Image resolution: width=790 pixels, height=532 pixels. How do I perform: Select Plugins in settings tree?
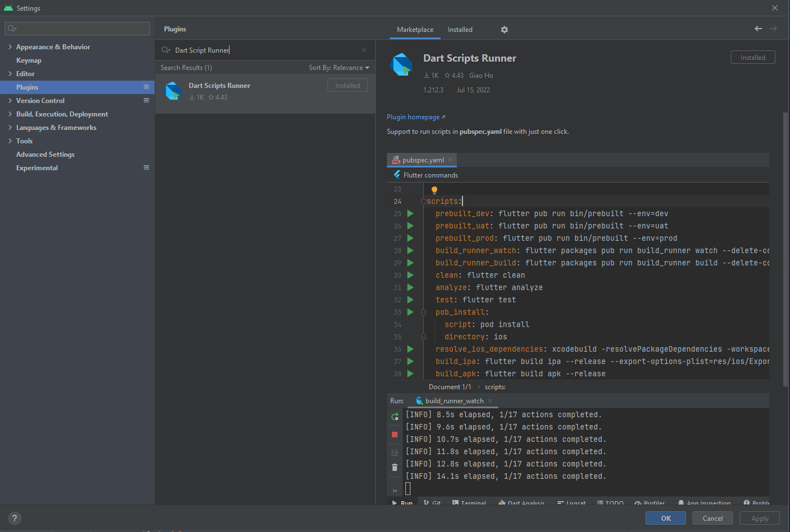point(77,87)
